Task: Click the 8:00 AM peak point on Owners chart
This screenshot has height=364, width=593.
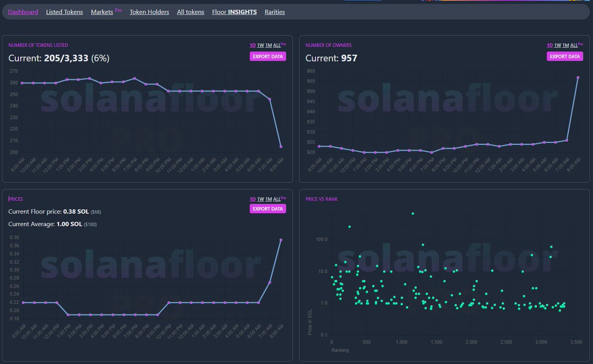Action: pyautogui.click(x=578, y=78)
